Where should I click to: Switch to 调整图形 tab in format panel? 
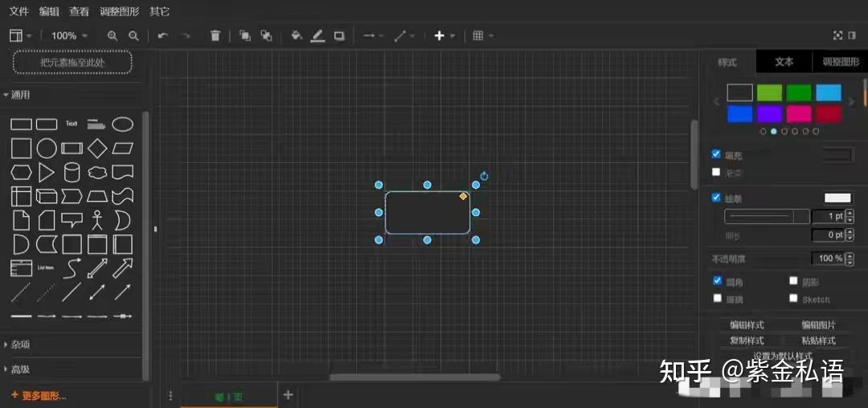coord(840,62)
